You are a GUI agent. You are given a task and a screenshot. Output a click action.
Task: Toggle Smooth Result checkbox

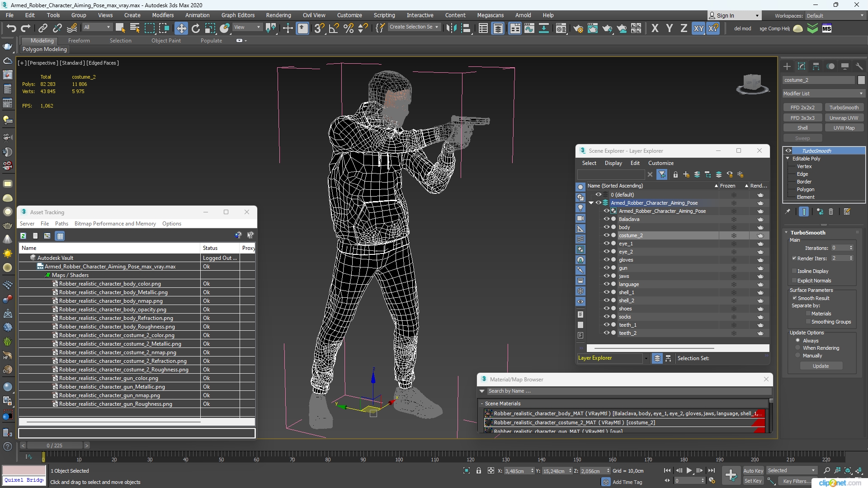(x=794, y=298)
